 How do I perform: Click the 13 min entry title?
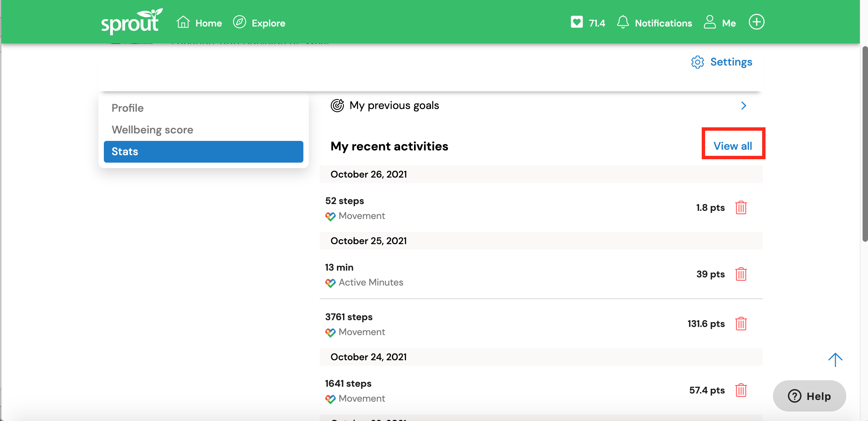339,267
